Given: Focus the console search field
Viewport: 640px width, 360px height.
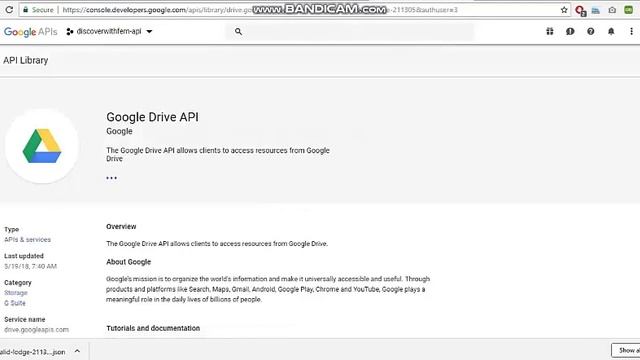Looking at the screenshot, I should pos(350,32).
